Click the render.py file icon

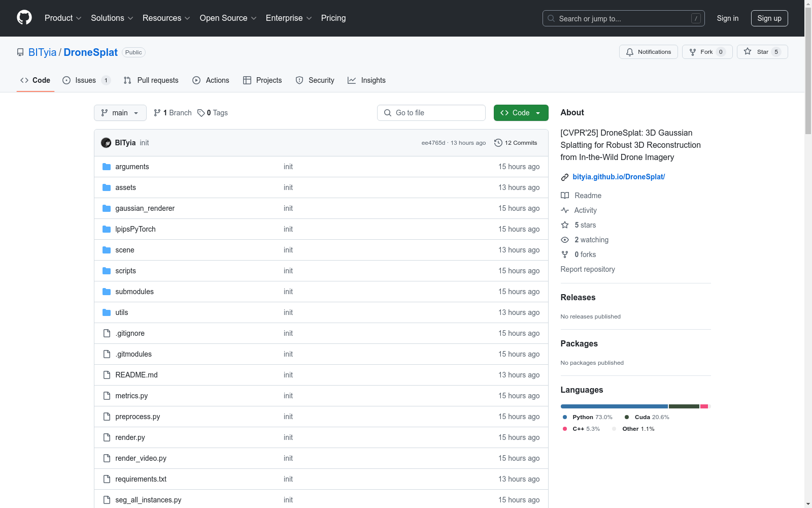pos(107,437)
